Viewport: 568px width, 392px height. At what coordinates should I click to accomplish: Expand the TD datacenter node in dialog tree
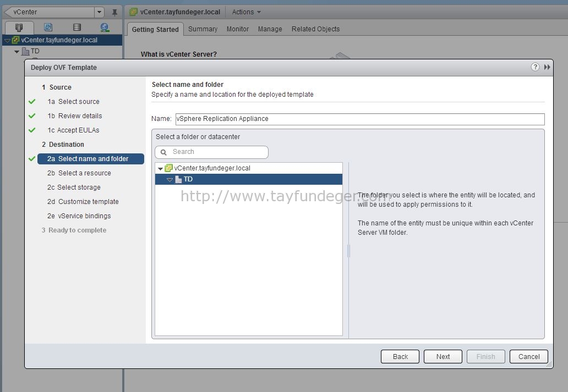[170, 180]
